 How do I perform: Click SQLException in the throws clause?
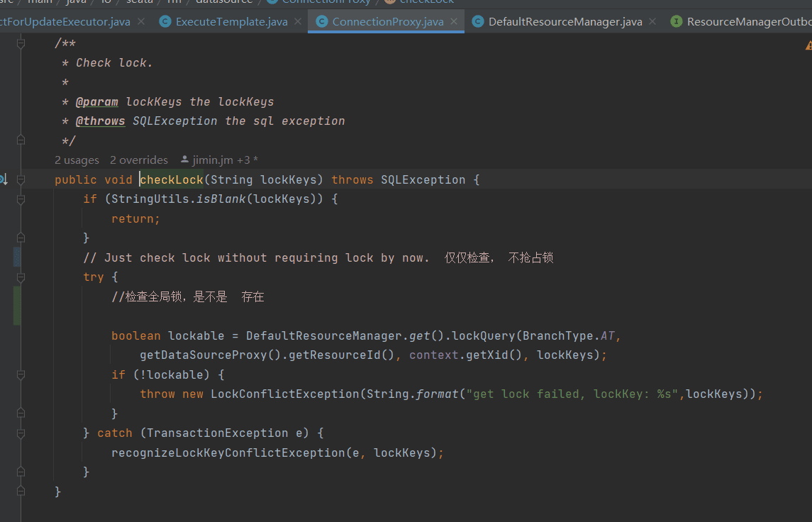pyautogui.click(x=423, y=179)
